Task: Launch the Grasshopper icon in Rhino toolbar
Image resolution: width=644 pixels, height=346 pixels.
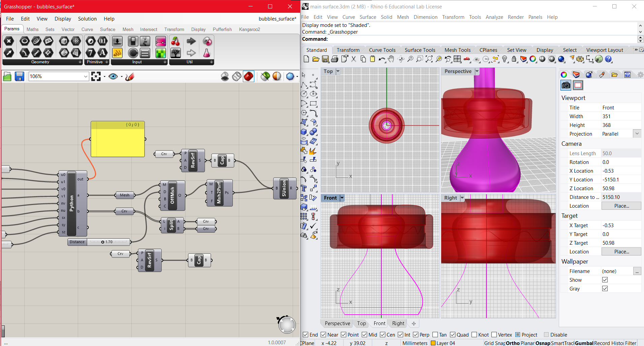Action: pyautogui.click(x=599, y=59)
